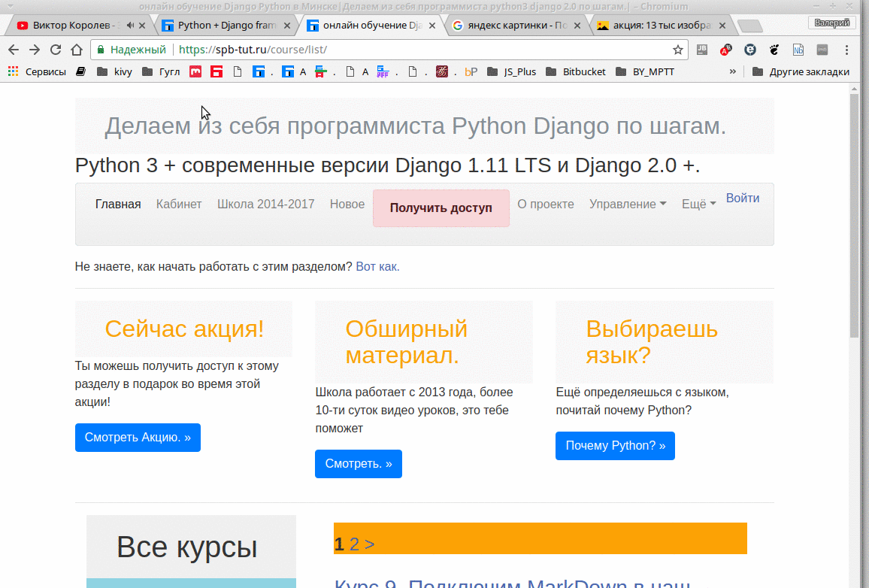The height and width of the screenshot is (588, 869).
Task: Open the Вот как help link
Action: (x=377, y=267)
